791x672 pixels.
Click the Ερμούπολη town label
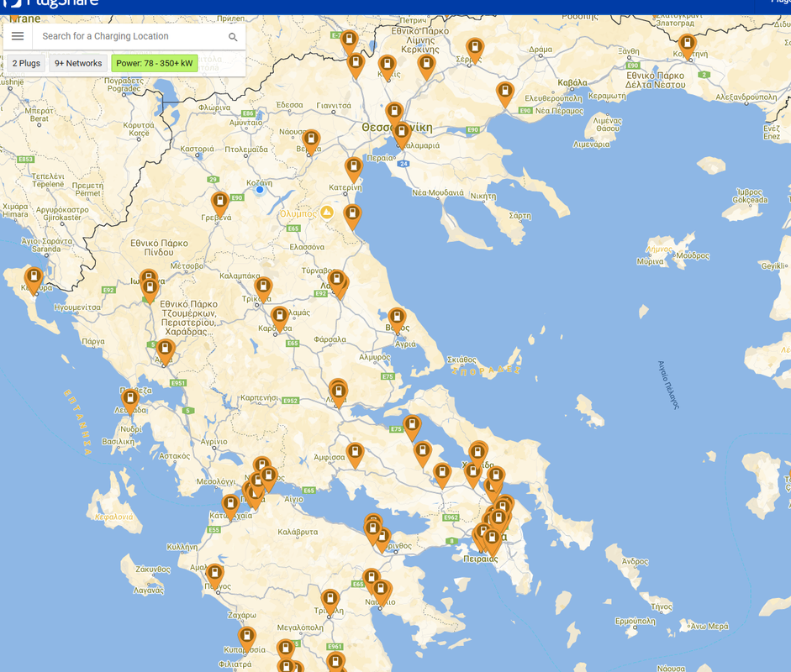[x=635, y=621]
